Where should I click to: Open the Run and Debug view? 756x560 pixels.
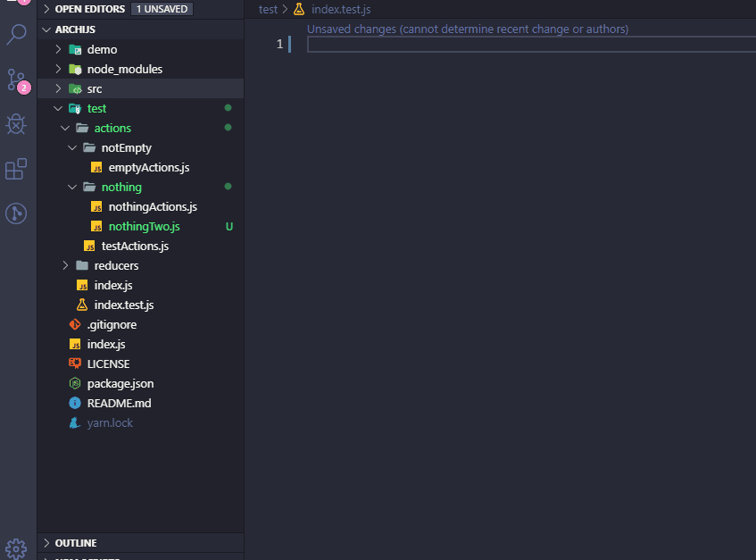[16, 124]
